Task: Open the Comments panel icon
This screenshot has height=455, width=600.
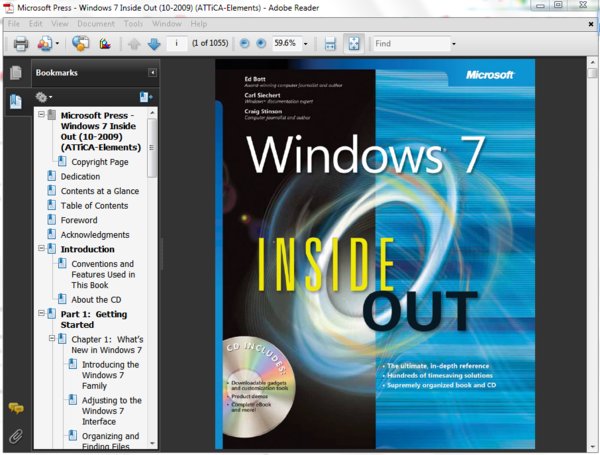Action: [16, 408]
